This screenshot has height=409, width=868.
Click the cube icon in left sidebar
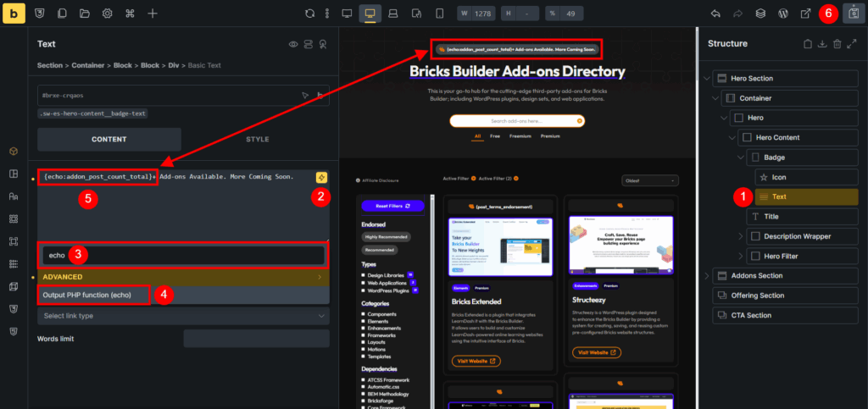point(14,151)
